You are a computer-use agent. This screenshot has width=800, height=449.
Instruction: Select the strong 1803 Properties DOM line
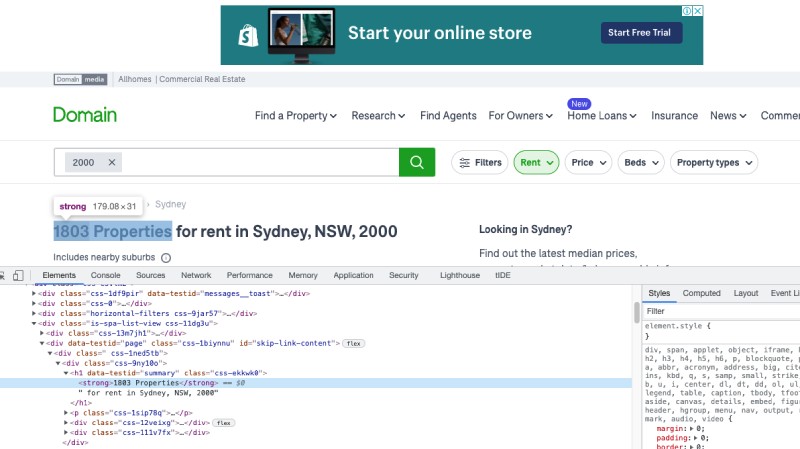316,383
